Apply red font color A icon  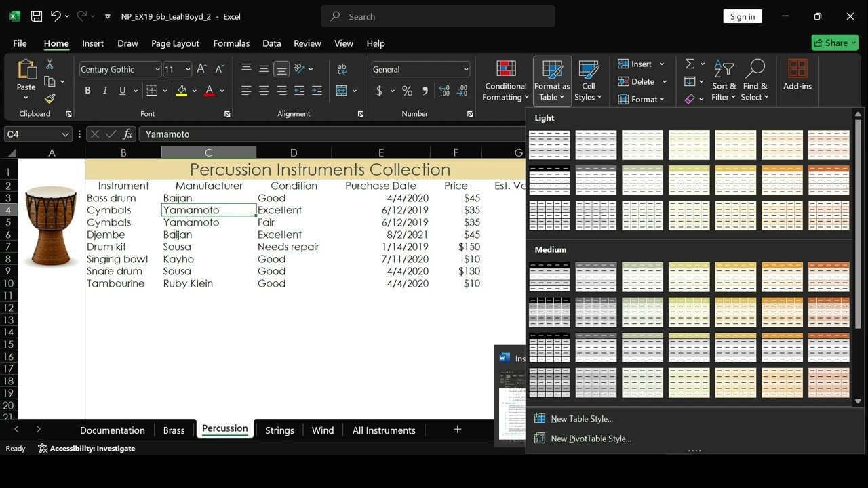(x=210, y=91)
